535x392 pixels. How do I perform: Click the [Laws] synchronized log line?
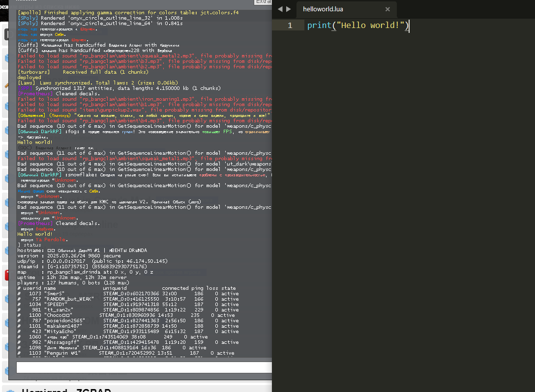pos(97,83)
